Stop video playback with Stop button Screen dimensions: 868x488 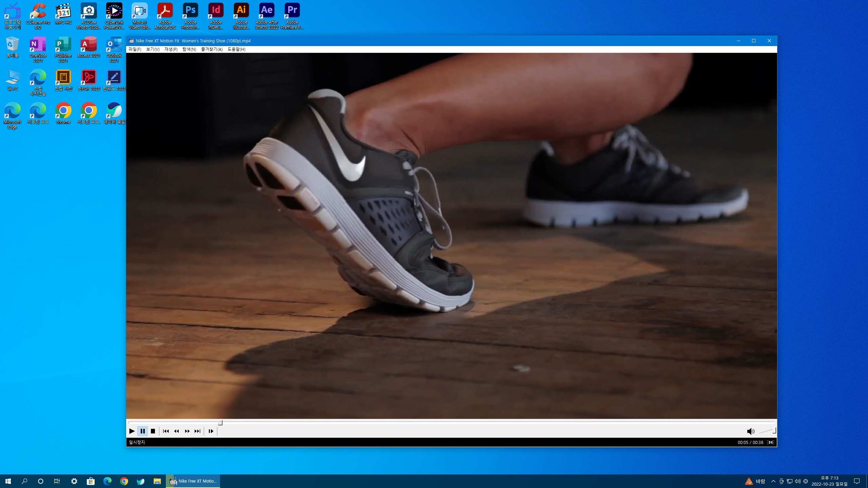153,431
